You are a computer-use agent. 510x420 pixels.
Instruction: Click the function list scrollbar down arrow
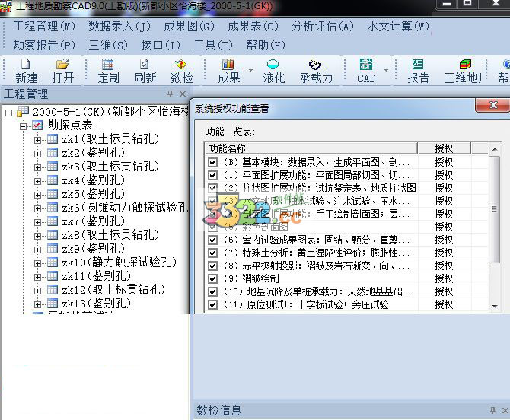coord(495,306)
